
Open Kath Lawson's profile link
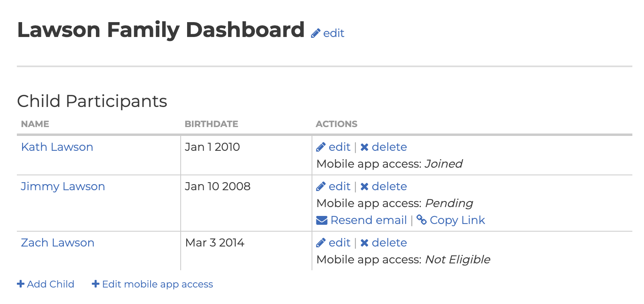point(57,147)
